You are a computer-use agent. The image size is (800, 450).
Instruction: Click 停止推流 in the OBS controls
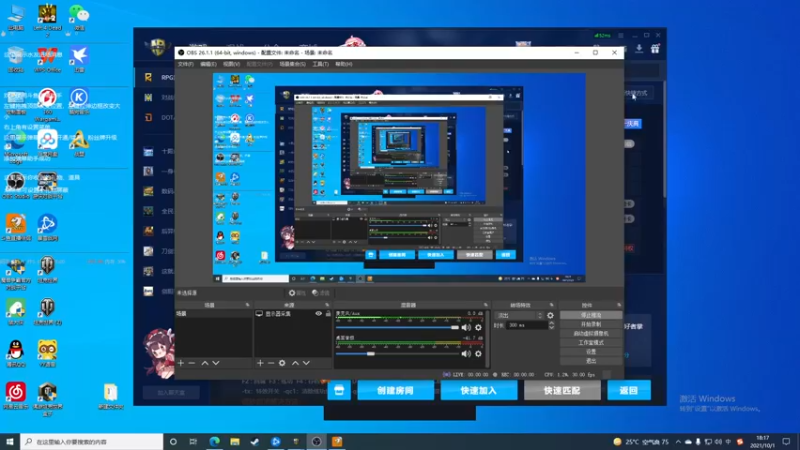coord(591,315)
